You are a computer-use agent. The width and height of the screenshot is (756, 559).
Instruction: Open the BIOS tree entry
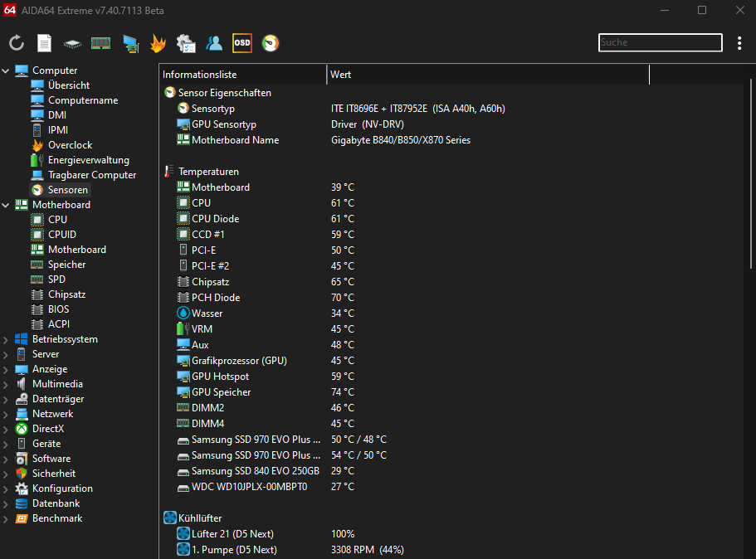pos(50,309)
